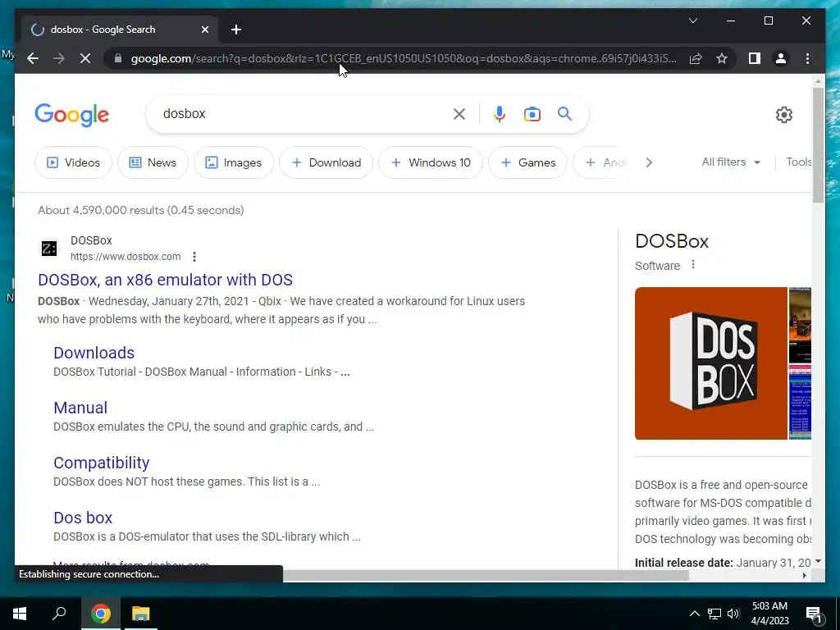The width and height of the screenshot is (840, 630).
Task: Open the Compatibility sitelink
Action: pos(101,463)
